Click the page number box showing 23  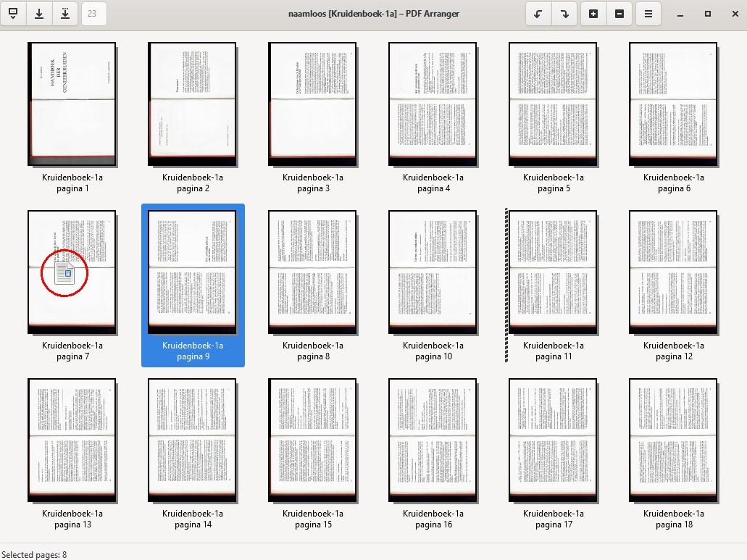[x=92, y=14]
